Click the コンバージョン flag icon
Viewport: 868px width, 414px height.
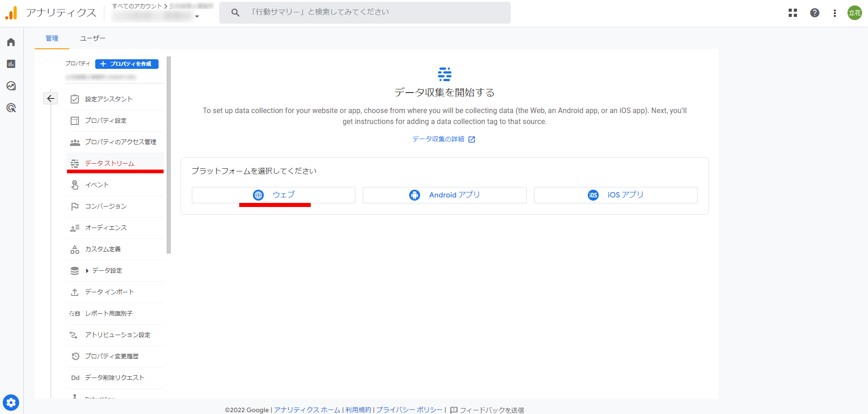[x=75, y=207]
